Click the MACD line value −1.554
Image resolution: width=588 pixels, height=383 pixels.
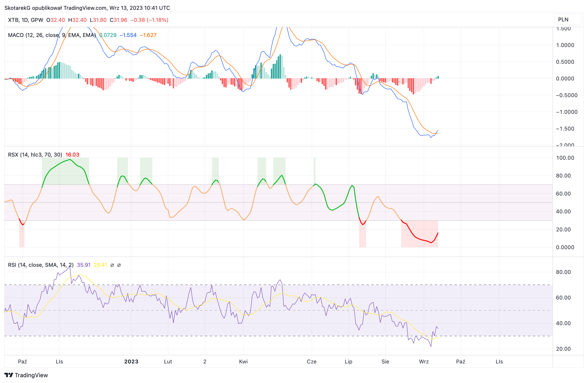pos(128,35)
